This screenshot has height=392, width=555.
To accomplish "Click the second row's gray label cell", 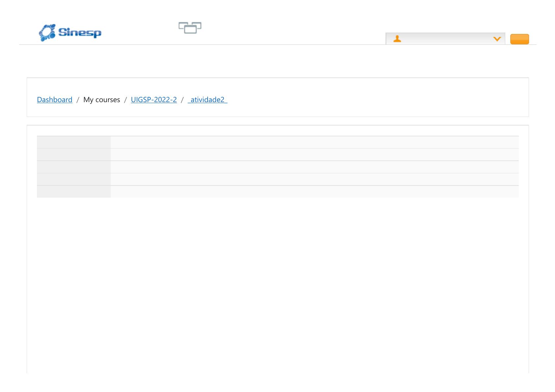I will point(73,154).
